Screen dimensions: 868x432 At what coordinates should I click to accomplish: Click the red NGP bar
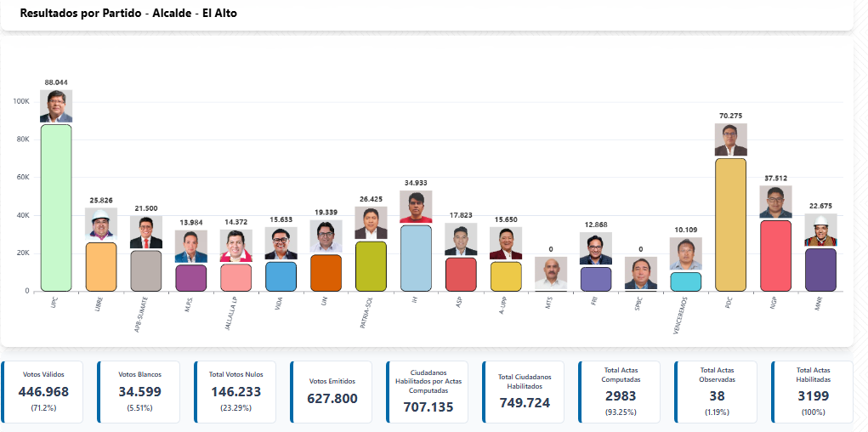pyautogui.click(x=775, y=256)
